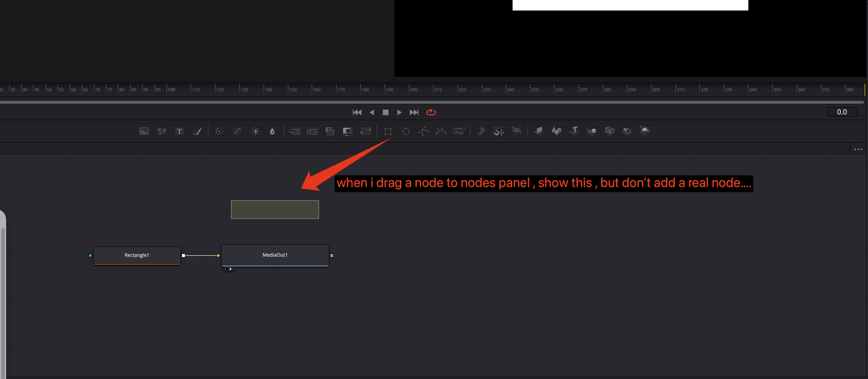
Task: Select the Ellipse mask tool
Action: (x=406, y=131)
